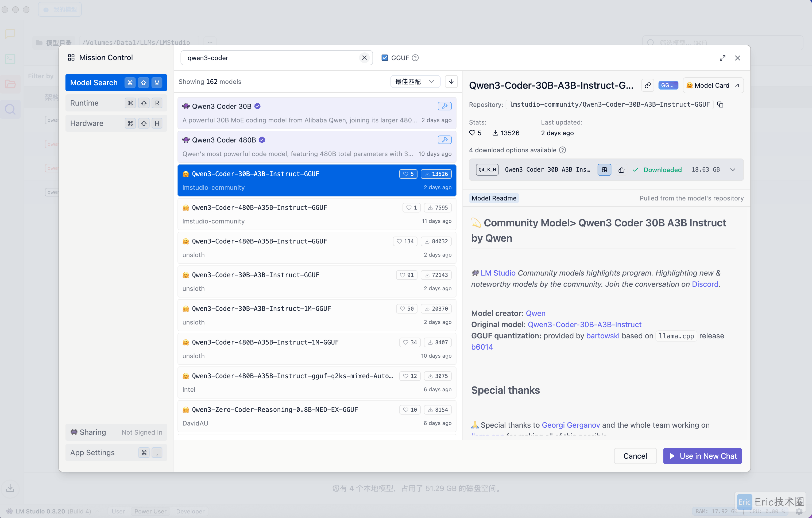The image size is (812, 518).
Task: Select lmstudio-community Qwen3-Coder-480B-A35B-Instruct-GGUF result
Action: tap(317, 214)
